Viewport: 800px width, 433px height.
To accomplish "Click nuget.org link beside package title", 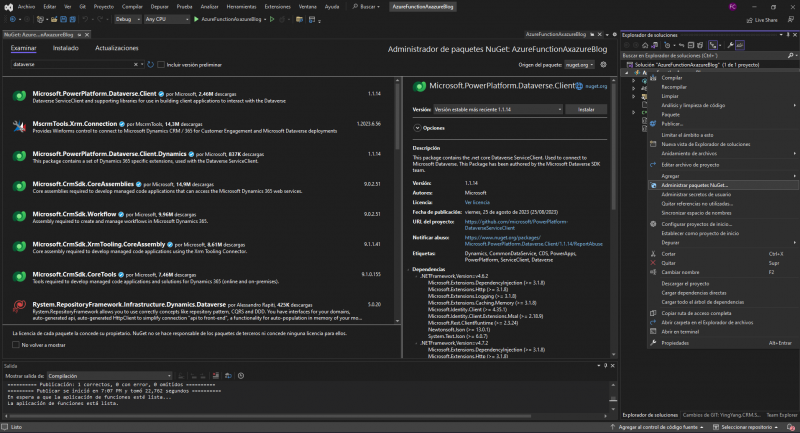I will click(x=596, y=86).
